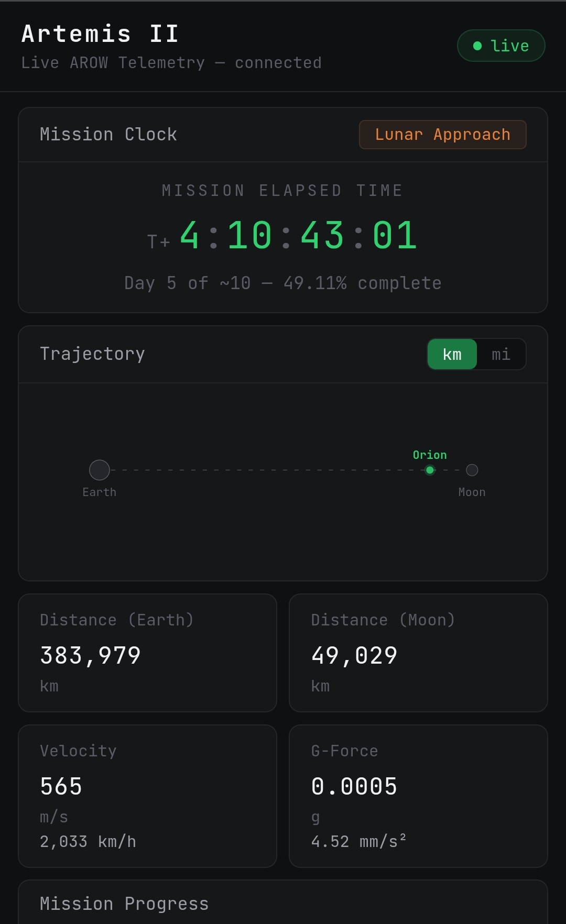Viewport: 566px width, 924px height.
Task: Click the Lunar Approach phase badge
Action: pos(442,135)
